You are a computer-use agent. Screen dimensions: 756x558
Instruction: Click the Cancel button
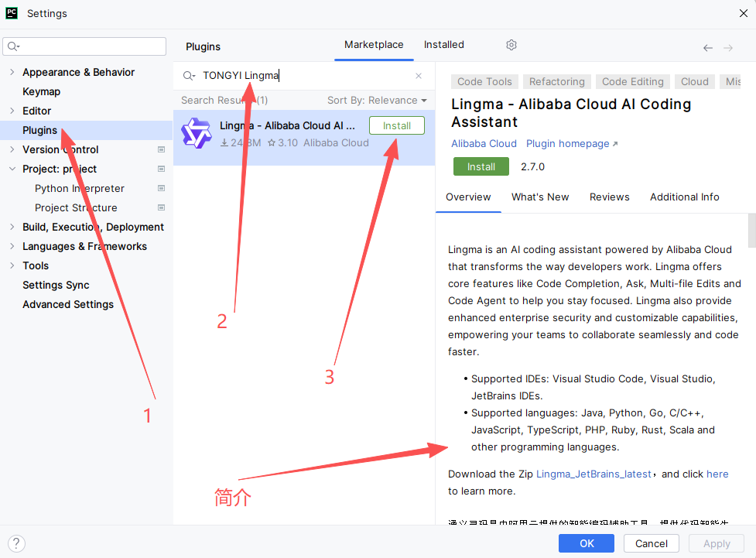tap(652, 543)
